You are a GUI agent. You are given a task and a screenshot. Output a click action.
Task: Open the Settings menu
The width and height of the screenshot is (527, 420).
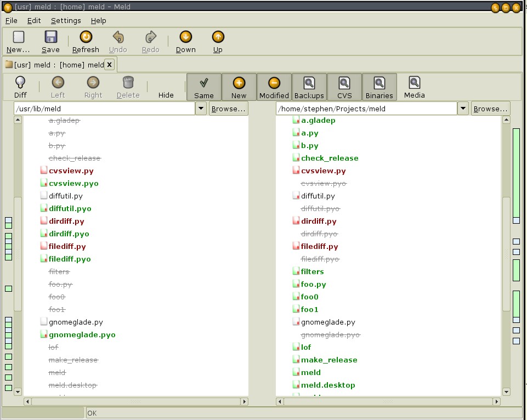point(66,20)
